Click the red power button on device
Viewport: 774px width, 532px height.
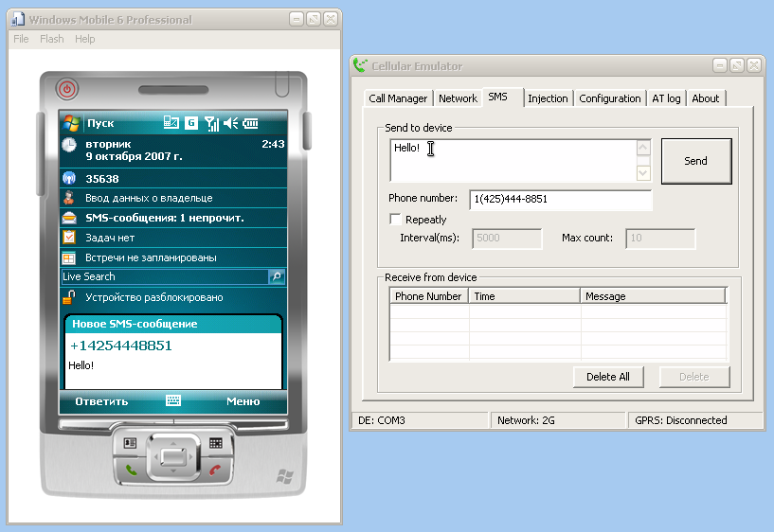coord(67,90)
